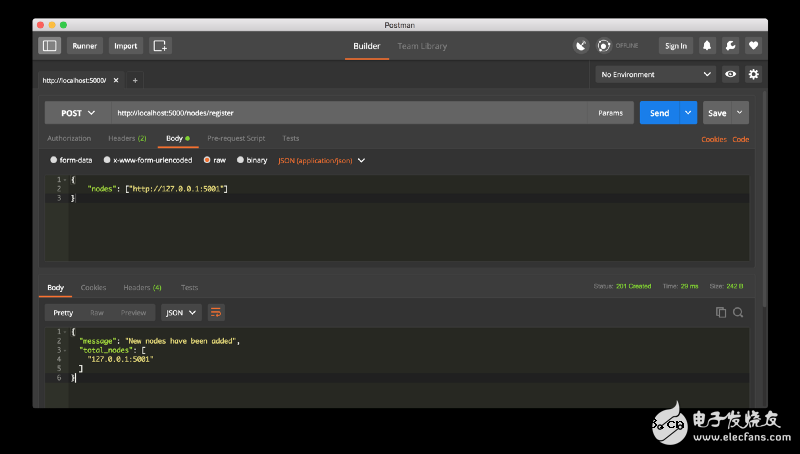Expand the No Environment dropdown
This screenshot has width=800, height=454.
(x=656, y=74)
